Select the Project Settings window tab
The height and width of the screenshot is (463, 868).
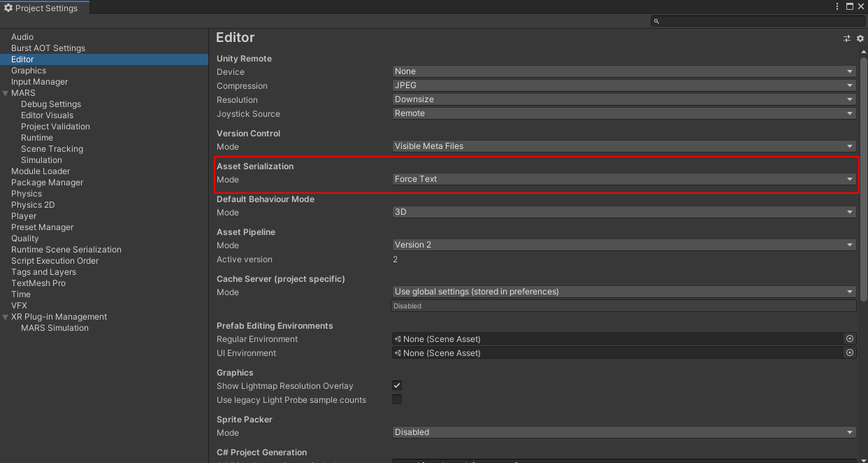(x=45, y=8)
